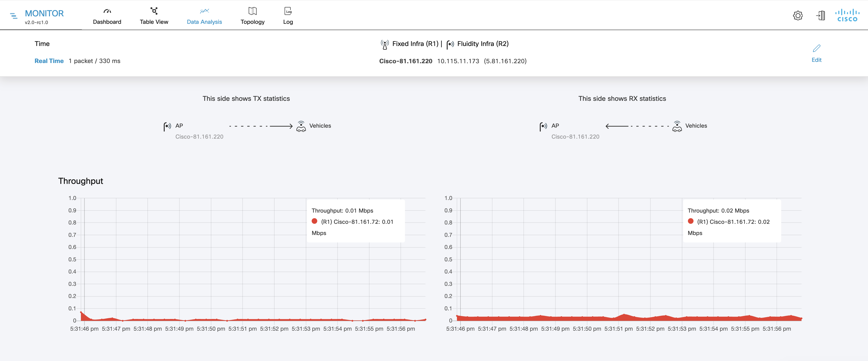
Task: Click 'Throughput: 0.02 Mbps' tooltip text
Action: 718,211
